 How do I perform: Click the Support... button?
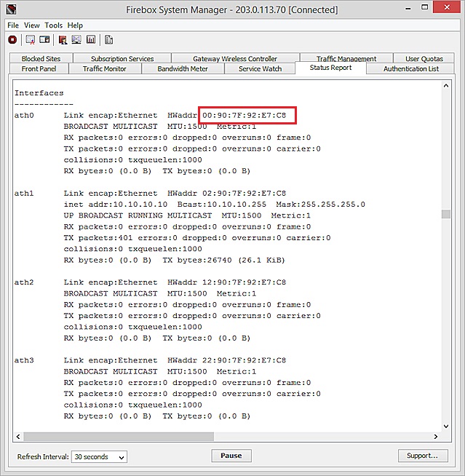[x=423, y=456]
